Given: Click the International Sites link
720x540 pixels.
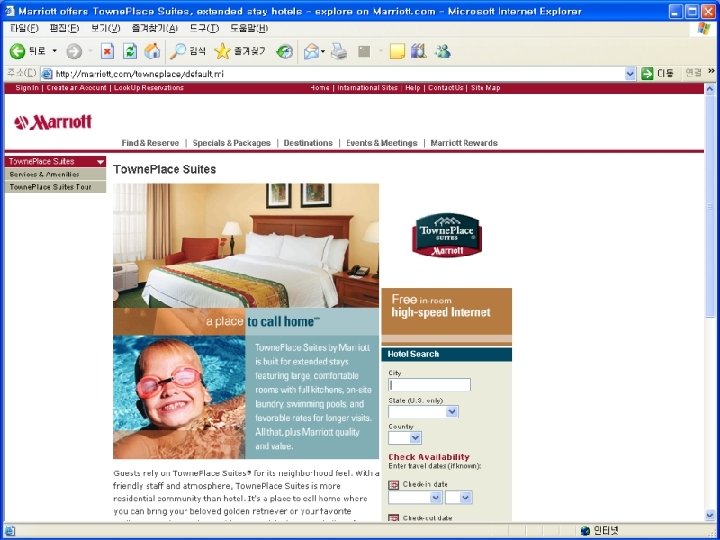Looking at the screenshot, I should coord(367,88).
